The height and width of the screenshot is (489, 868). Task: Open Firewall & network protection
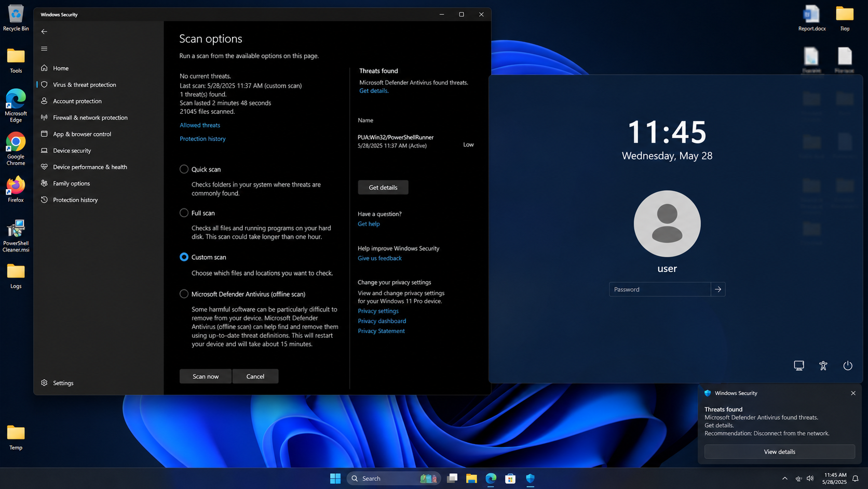pyautogui.click(x=90, y=117)
